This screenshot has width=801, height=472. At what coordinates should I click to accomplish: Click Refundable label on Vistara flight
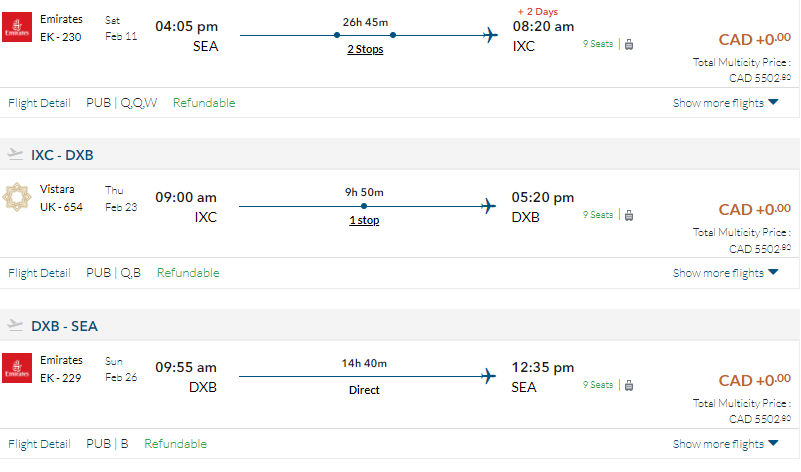pyautogui.click(x=187, y=273)
